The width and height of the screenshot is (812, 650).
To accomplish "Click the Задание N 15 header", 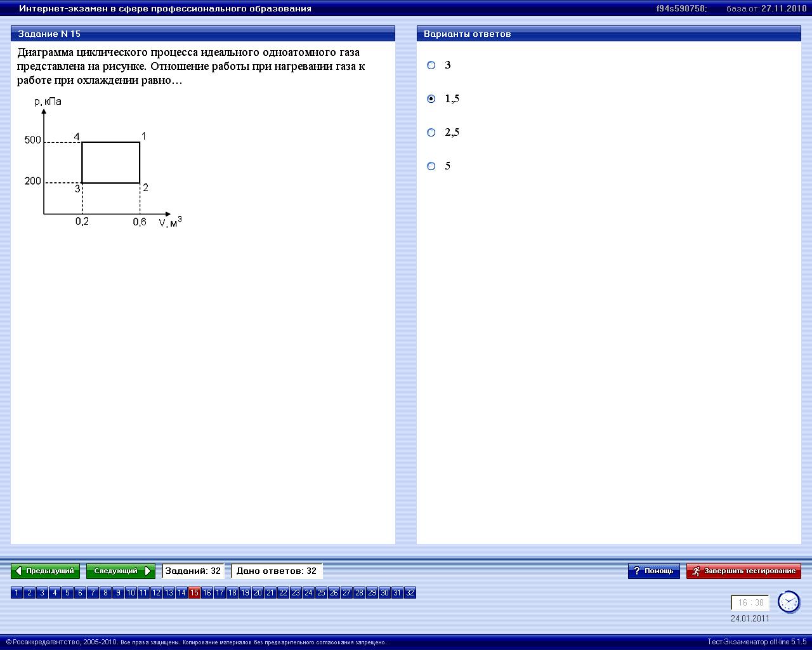I will click(x=203, y=34).
